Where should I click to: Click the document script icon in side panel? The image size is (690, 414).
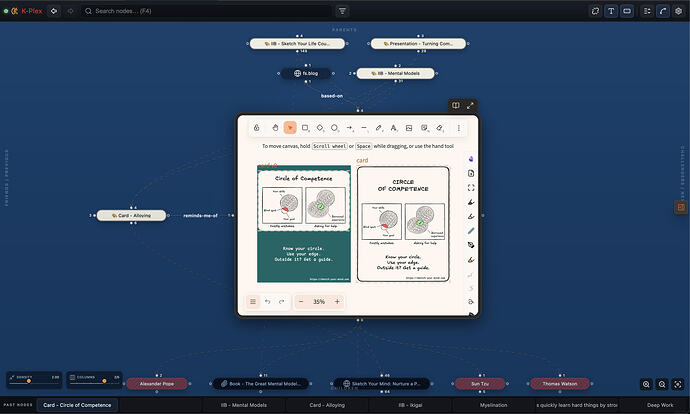[x=471, y=173]
